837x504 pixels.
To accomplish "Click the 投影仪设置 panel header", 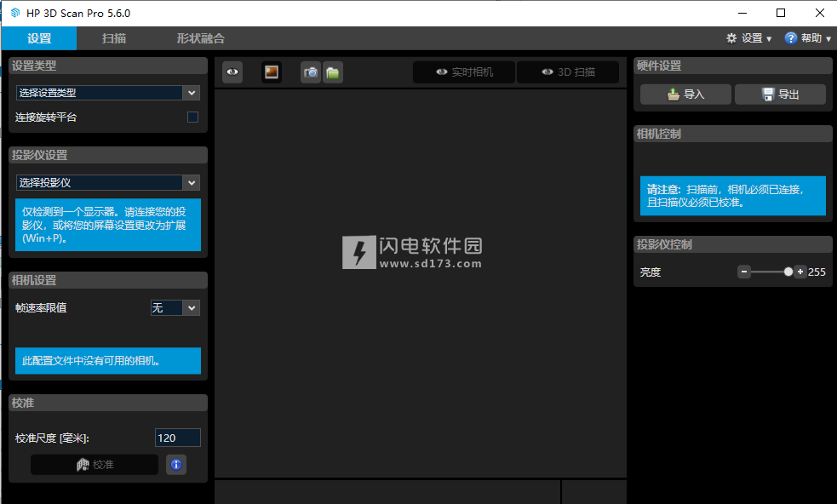I will [x=108, y=155].
